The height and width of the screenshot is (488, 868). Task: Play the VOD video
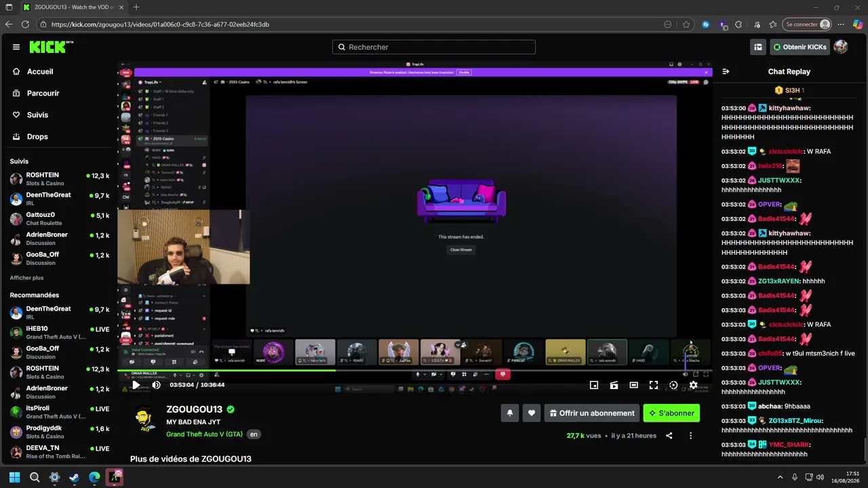(x=136, y=385)
